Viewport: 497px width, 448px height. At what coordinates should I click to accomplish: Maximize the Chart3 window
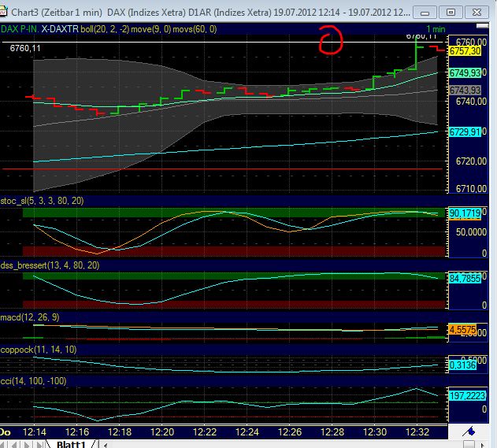pos(451,13)
